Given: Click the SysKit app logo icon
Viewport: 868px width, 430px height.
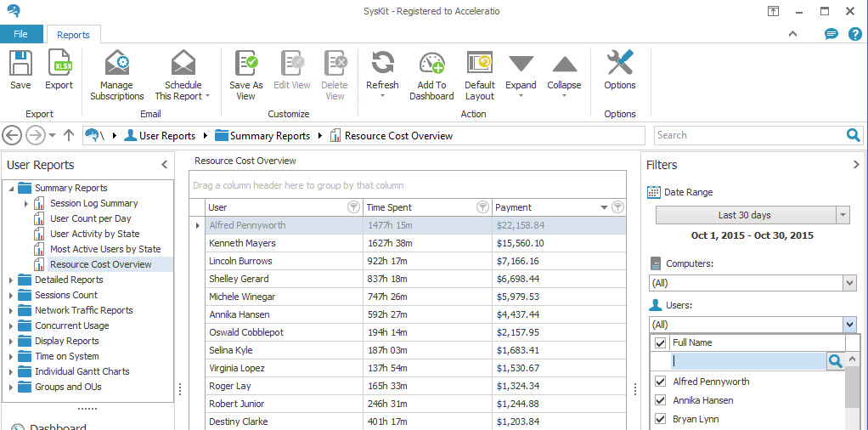Looking at the screenshot, I should pos(14,10).
